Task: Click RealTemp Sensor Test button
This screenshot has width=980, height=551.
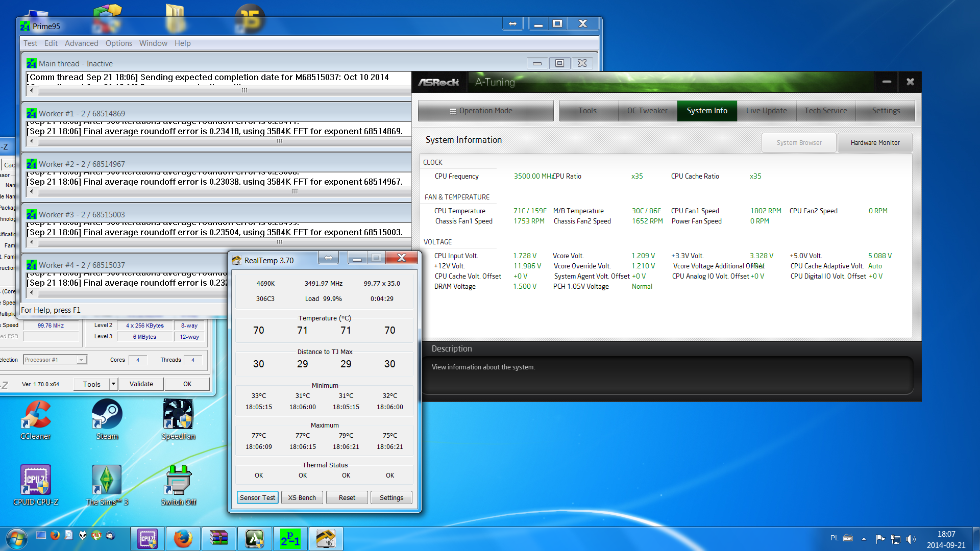Action: point(257,498)
